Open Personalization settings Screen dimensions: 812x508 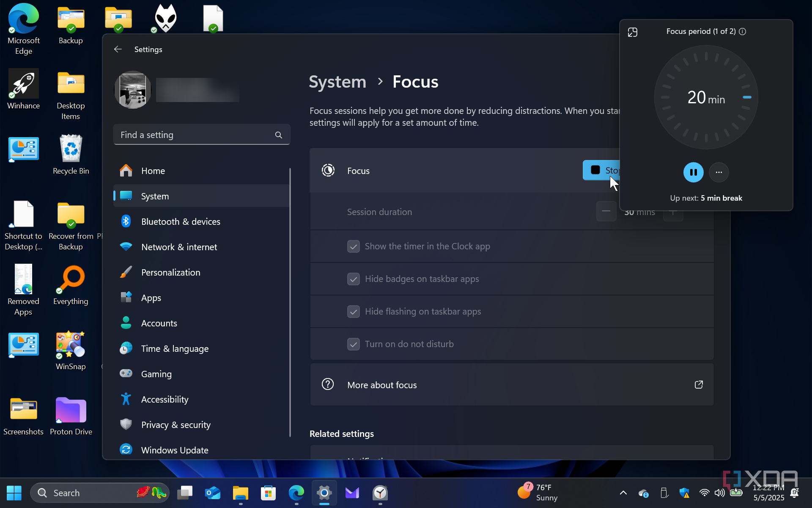(201, 273)
